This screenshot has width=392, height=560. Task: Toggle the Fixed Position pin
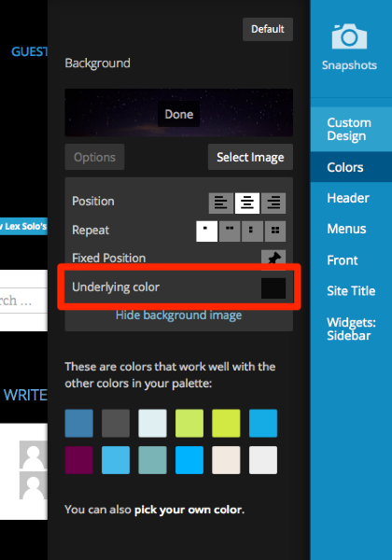(x=273, y=258)
